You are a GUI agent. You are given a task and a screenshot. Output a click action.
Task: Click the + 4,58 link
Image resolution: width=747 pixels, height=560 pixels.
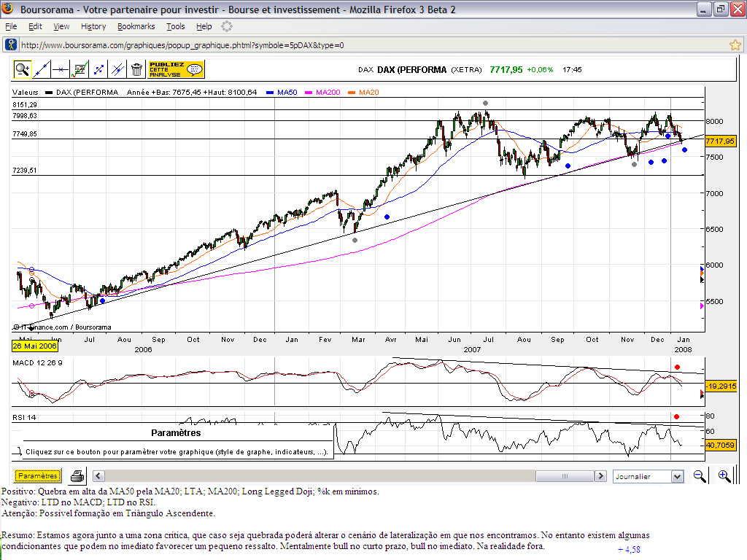coord(629,550)
